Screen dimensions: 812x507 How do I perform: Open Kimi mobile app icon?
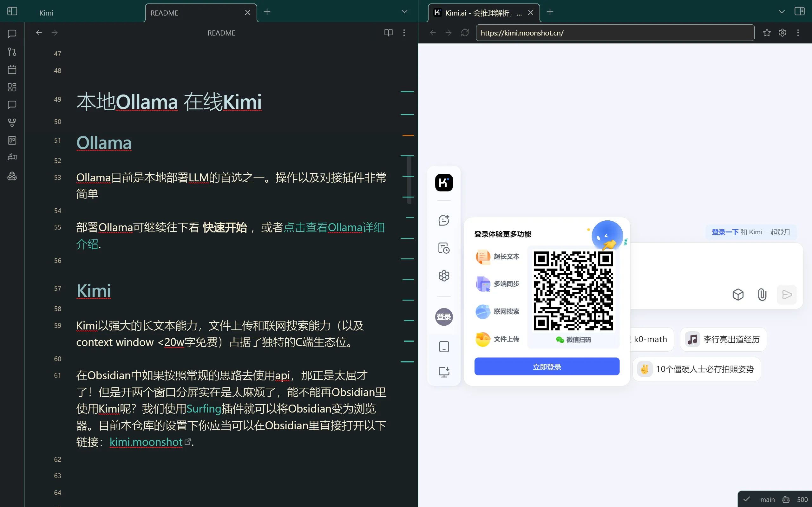444,347
